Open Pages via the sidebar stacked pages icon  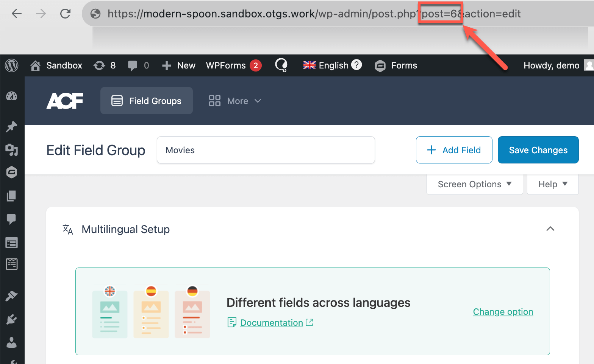click(x=12, y=196)
